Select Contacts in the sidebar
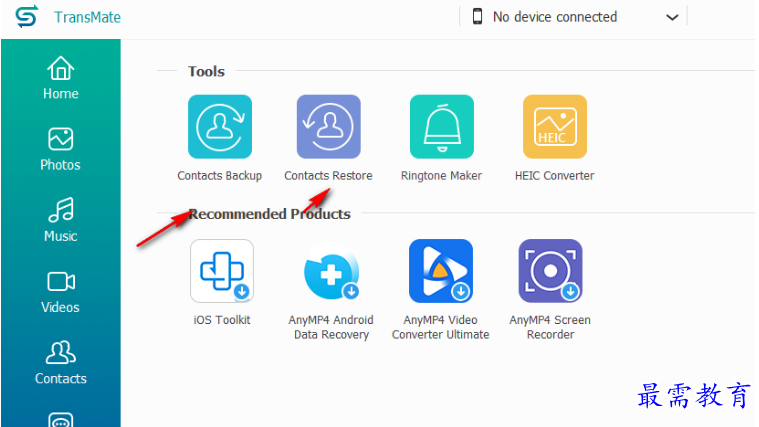759x427 pixels. [61, 363]
